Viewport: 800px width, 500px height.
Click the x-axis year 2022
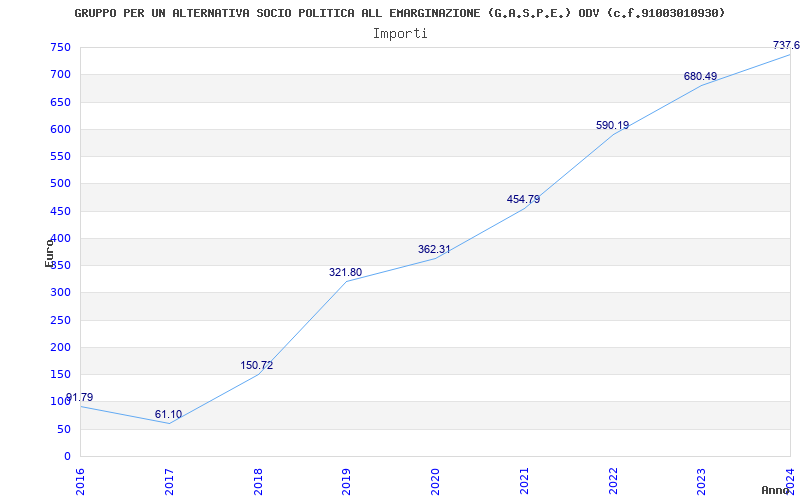coord(613,481)
